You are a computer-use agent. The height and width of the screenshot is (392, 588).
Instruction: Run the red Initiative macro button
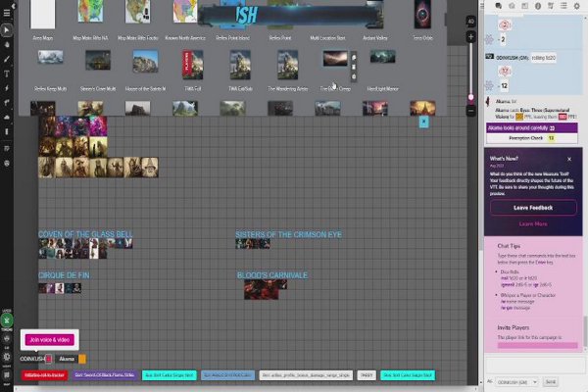(x=45, y=375)
